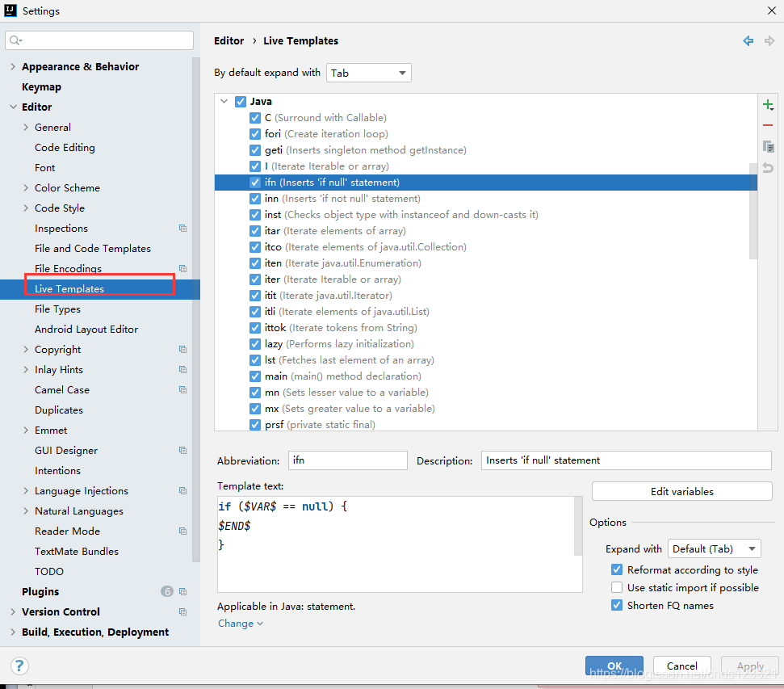This screenshot has width=784, height=689.
Task: Toggle the ifn template checkbox
Action: point(255,183)
